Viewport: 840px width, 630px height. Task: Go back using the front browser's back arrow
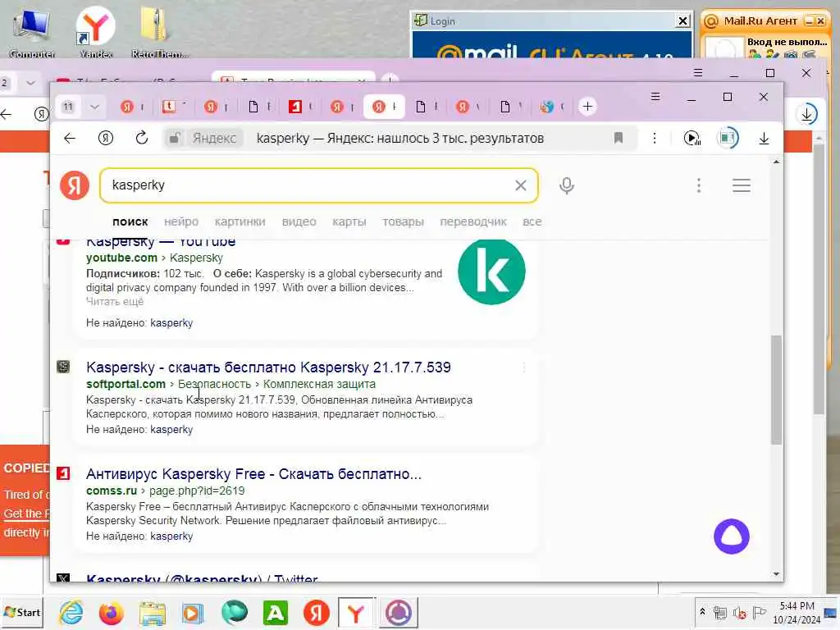pyautogui.click(x=70, y=138)
